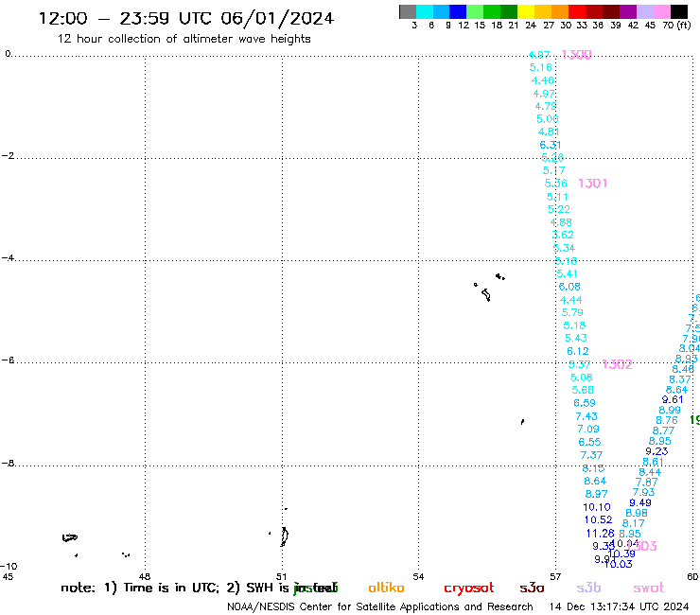This screenshot has width=700, height=615.
Task: Click the pink track label '1301'
Action: pos(593,184)
